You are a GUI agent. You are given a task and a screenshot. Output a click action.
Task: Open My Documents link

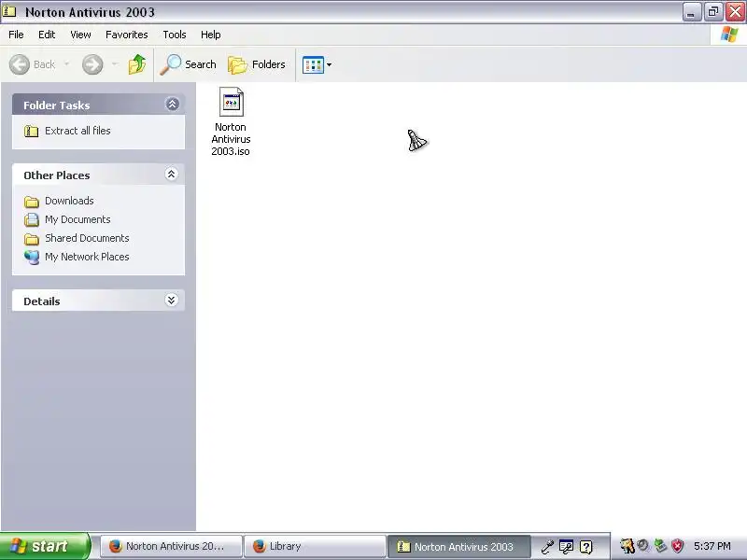point(78,219)
